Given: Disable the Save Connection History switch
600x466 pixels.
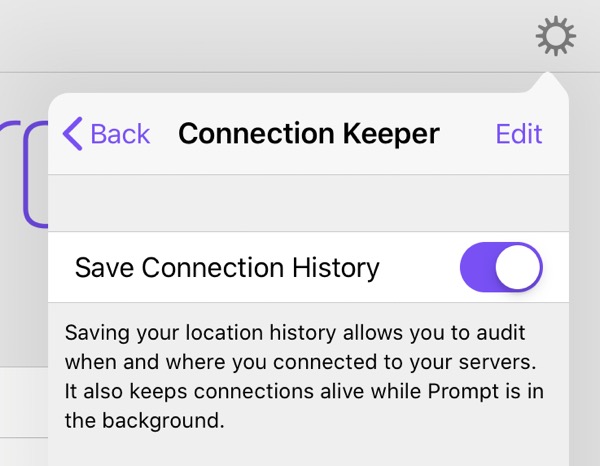Looking at the screenshot, I should pos(501,267).
